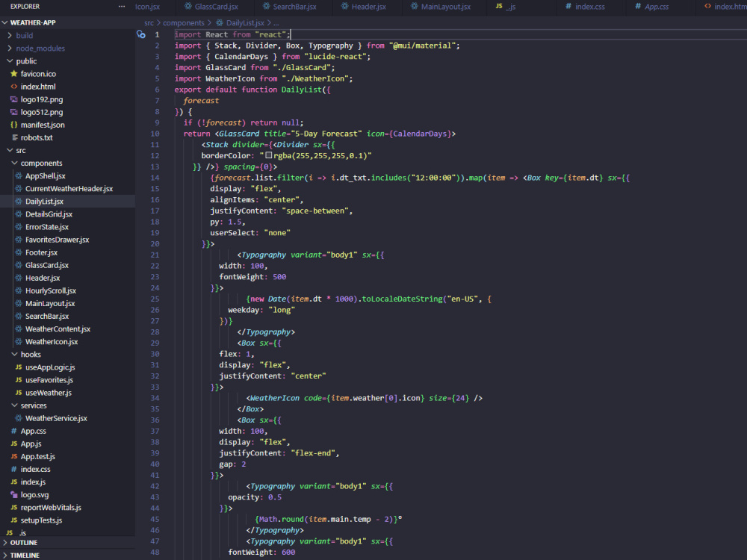Collapse the src folder
This screenshot has height=560, width=747.
pyautogui.click(x=10, y=151)
